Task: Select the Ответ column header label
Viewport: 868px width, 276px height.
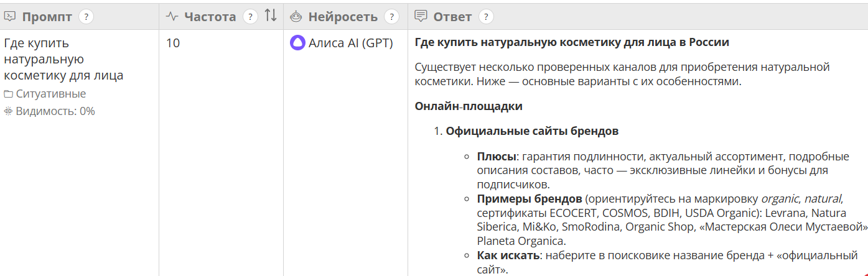Action: click(452, 17)
